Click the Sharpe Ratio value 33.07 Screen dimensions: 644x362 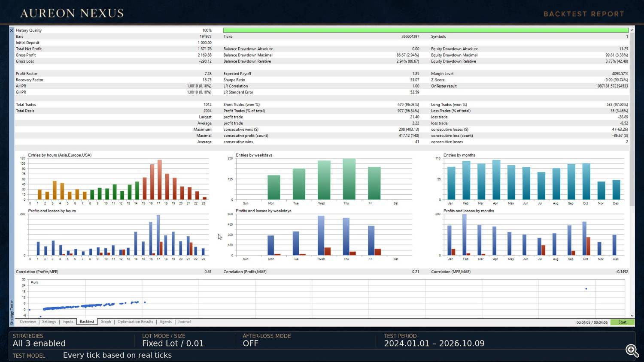(415, 80)
